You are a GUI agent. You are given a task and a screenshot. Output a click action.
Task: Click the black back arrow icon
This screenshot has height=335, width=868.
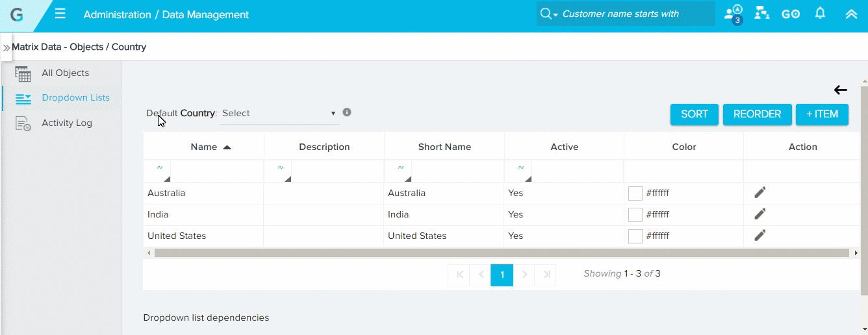pyautogui.click(x=841, y=90)
